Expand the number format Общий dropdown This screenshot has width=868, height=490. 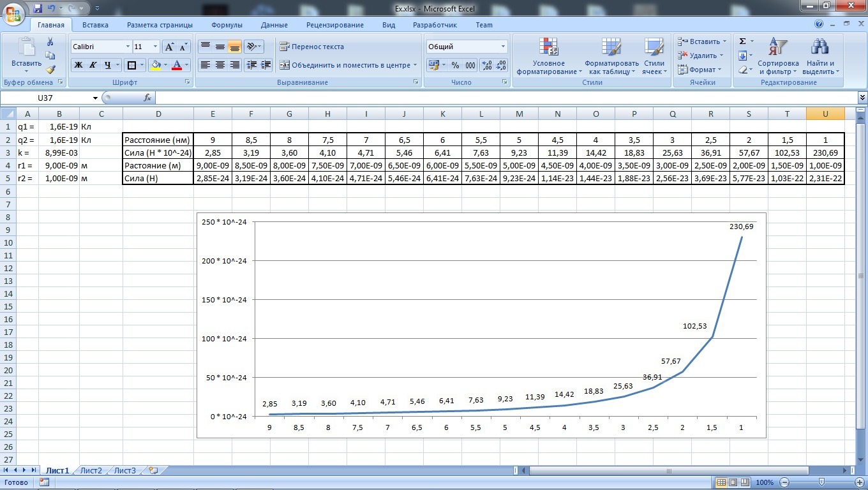503,47
